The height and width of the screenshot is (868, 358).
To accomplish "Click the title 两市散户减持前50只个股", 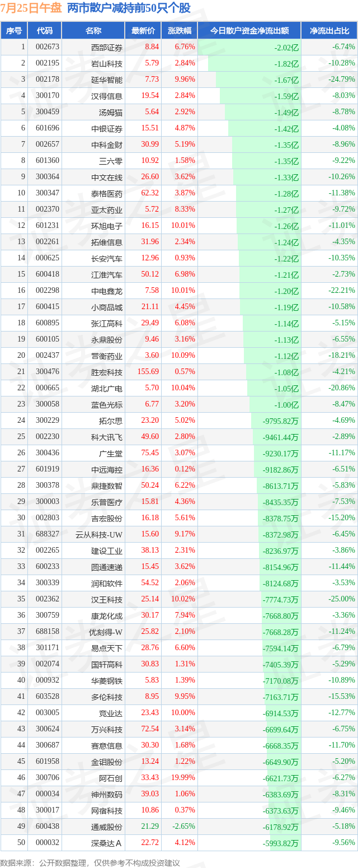I will [129, 8].
